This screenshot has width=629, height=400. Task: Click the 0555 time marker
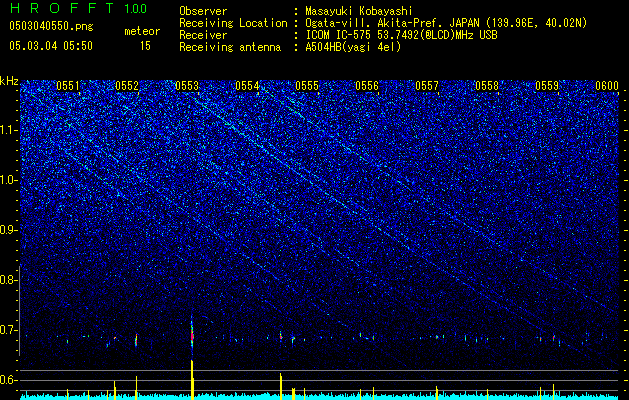[307, 86]
